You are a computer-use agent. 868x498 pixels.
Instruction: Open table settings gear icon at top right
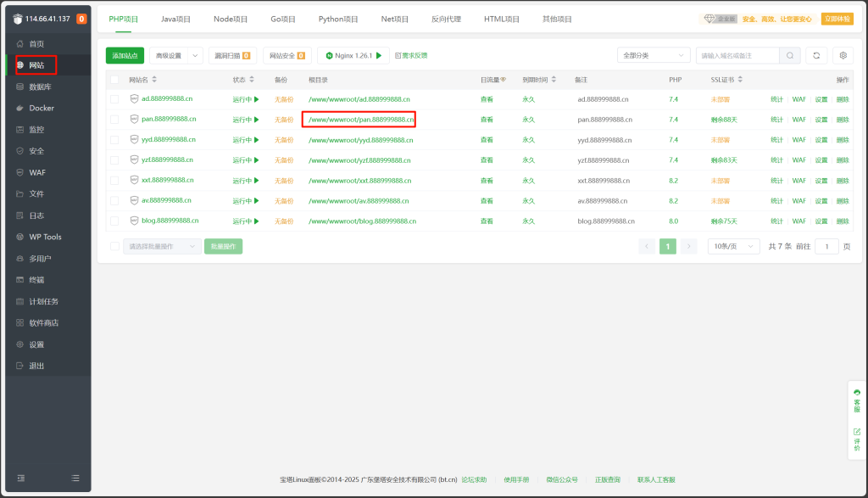click(842, 55)
